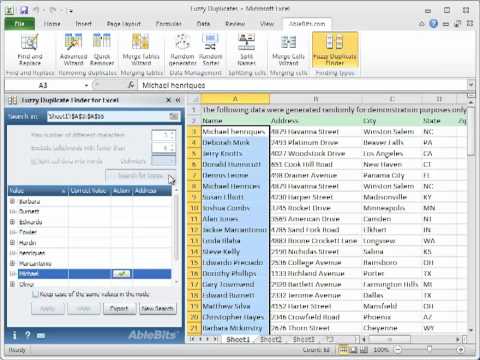The width and height of the screenshot is (480, 360).
Task: Open the File tab
Action: point(19,24)
